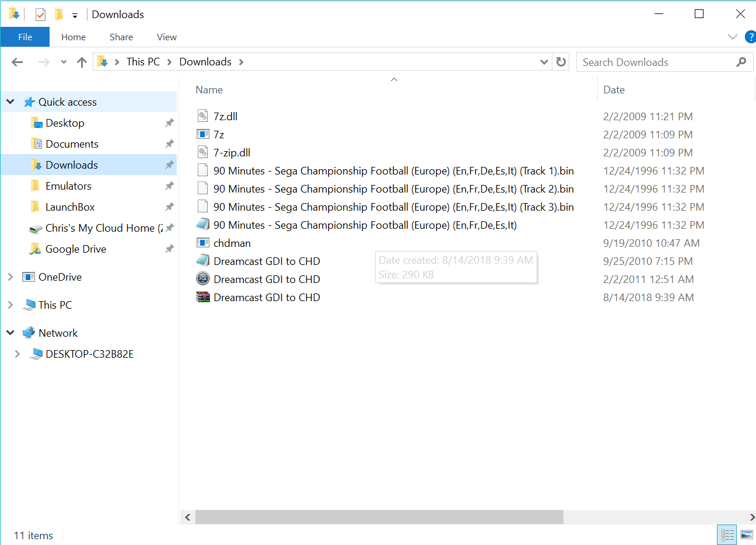Select the chdman application icon
Viewport: 756px width, 545px height.
(x=202, y=243)
